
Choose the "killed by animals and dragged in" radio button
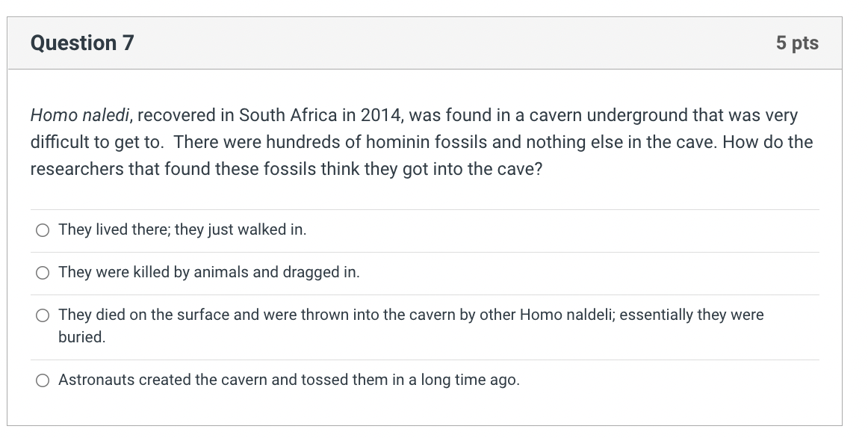pyautogui.click(x=42, y=273)
